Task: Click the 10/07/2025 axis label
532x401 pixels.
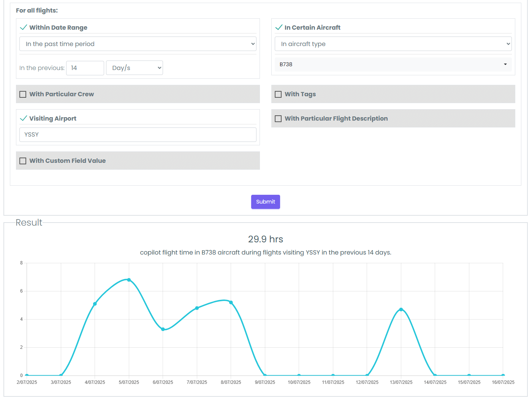Action: point(299,382)
